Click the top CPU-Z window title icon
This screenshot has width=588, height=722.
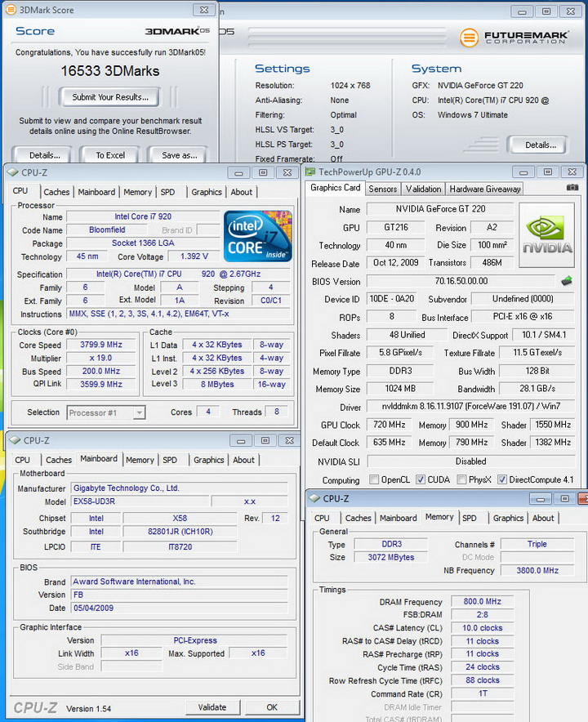(13, 172)
